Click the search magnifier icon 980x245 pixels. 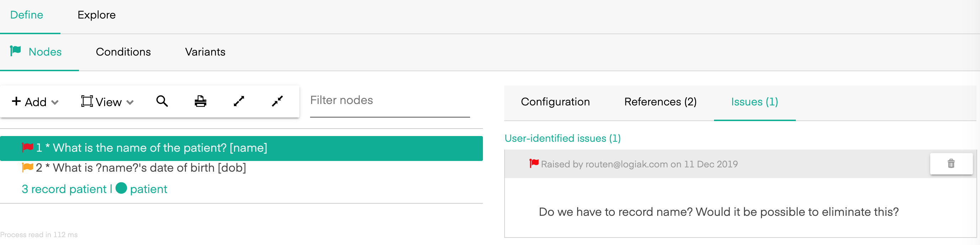pyautogui.click(x=162, y=101)
